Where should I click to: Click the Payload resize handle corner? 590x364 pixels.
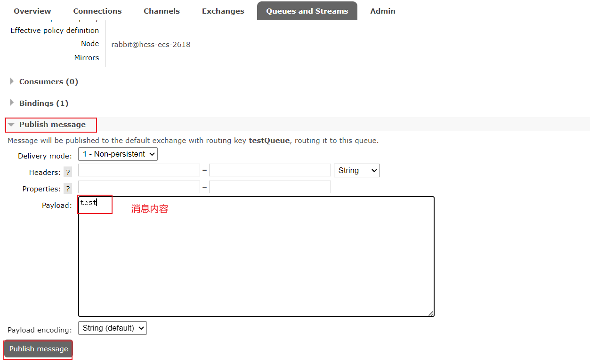[431, 313]
